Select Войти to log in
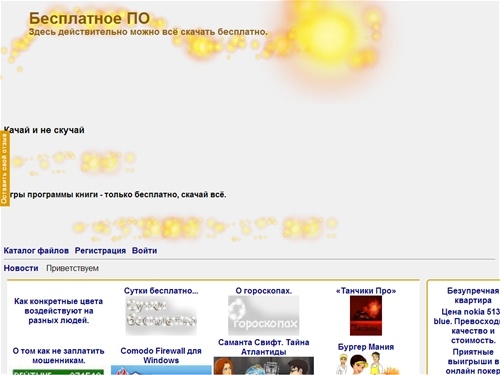500x375 pixels. [x=144, y=251]
